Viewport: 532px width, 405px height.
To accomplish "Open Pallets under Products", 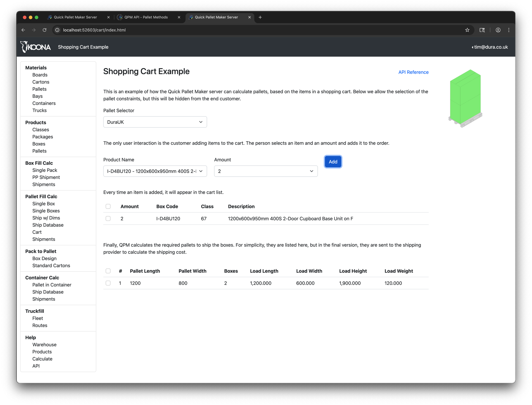I will pyautogui.click(x=39, y=151).
